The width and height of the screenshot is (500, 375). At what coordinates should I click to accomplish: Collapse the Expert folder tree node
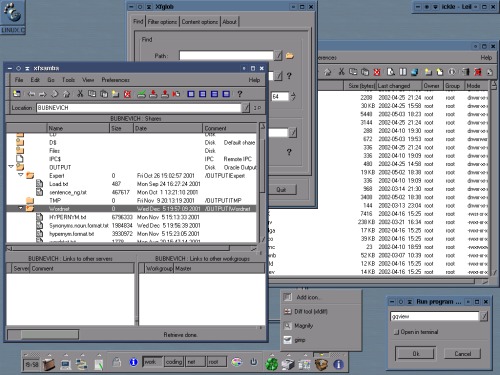[x=21, y=174]
